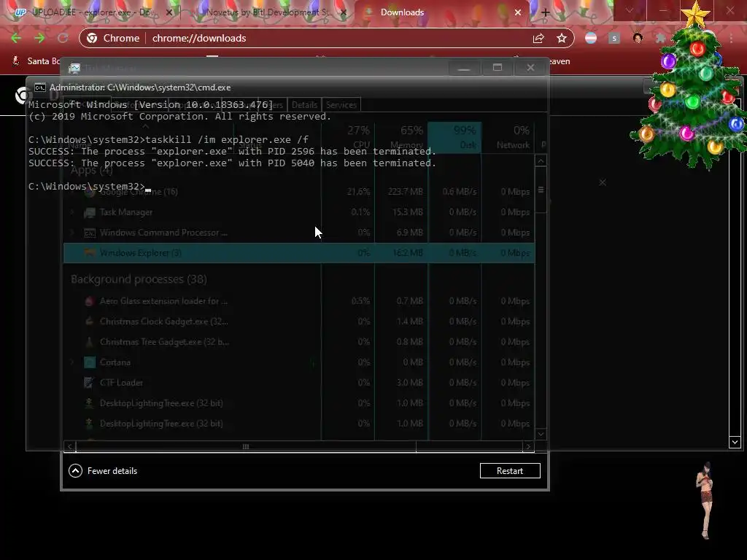
Task: Go forward in Chrome
Action: [x=39, y=38]
